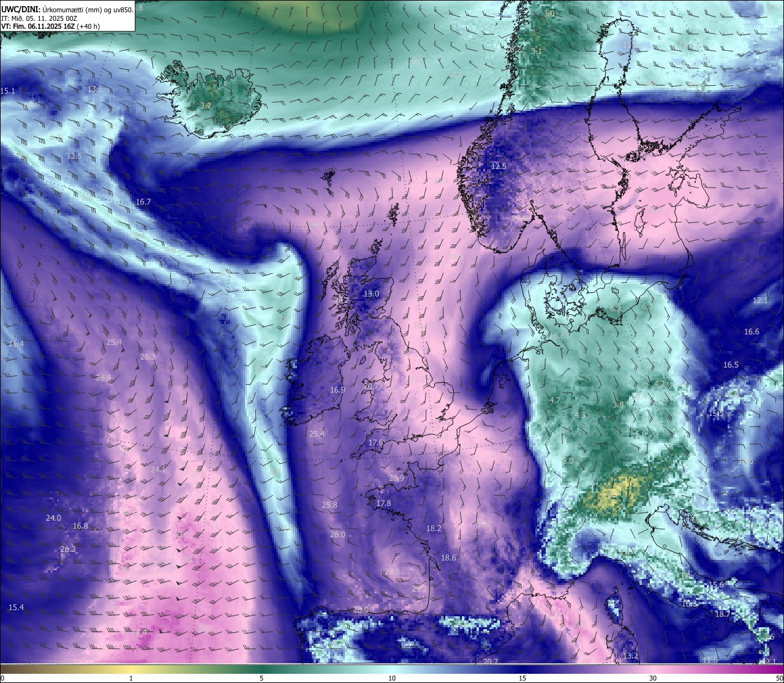Click the 4.7 value over Germany
Image resolution: width=784 pixels, height=683 pixels.
click(x=555, y=400)
